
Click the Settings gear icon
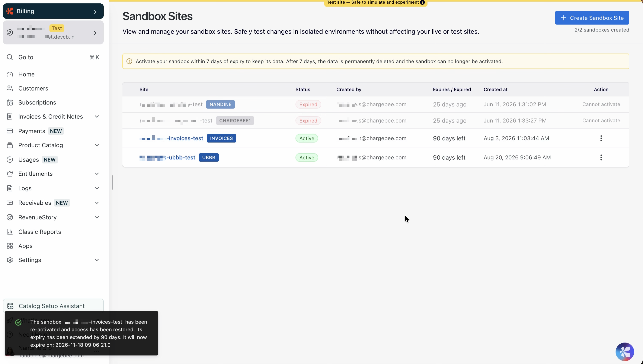tap(10, 260)
